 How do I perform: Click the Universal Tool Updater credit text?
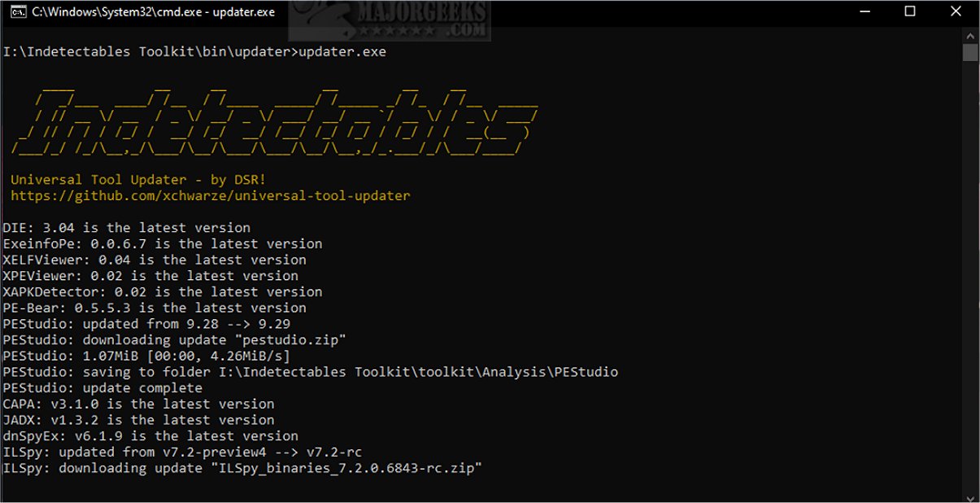pos(138,179)
